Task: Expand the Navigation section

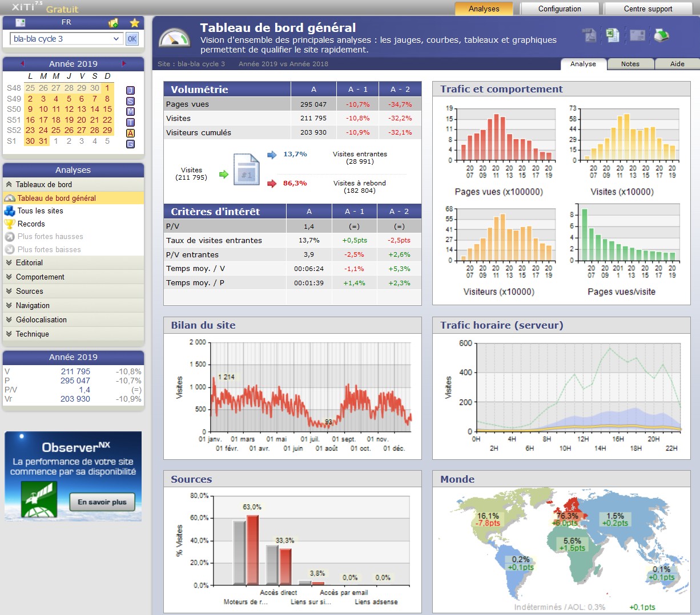Action: click(x=73, y=305)
